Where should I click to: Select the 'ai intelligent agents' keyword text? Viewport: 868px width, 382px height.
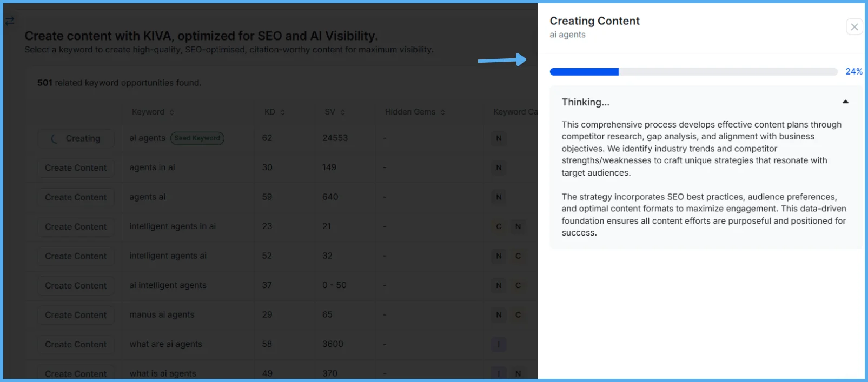click(x=168, y=285)
